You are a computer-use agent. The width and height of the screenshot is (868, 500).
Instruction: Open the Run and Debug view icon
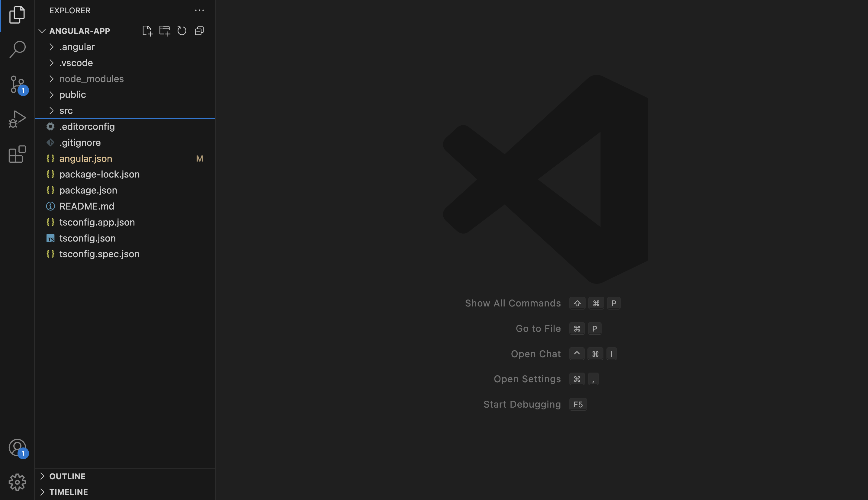(x=17, y=119)
